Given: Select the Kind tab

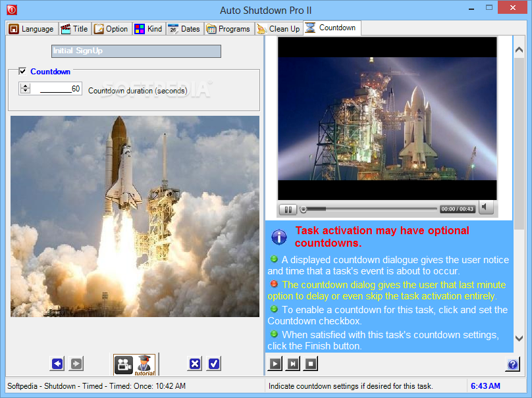Looking at the screenshot, I should tap(149, 29).
